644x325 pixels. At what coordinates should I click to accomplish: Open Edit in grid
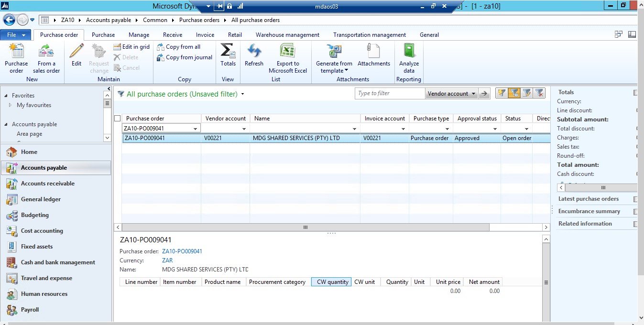(x=131, y=47)
